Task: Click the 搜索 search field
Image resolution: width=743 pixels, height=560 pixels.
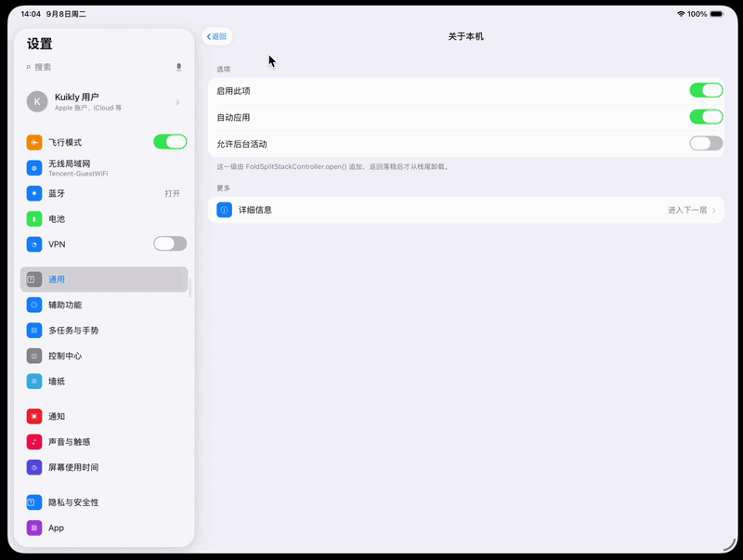Action: pos(104,67)
